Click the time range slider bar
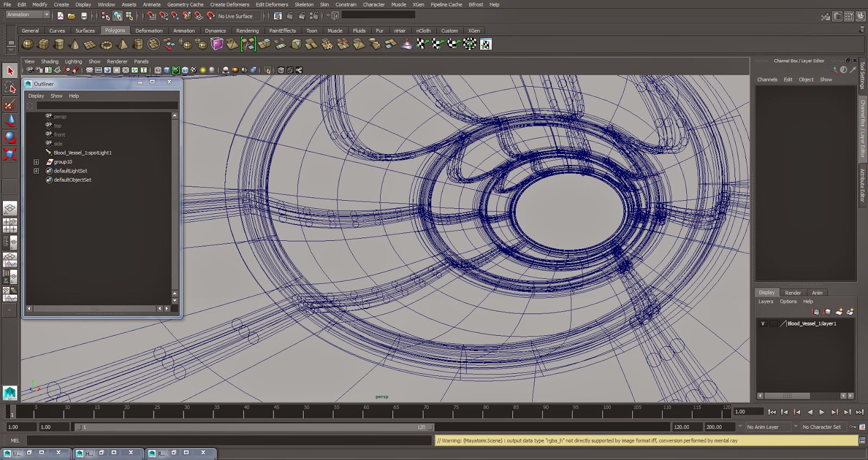Viewport: 868px width, 460px height. tap(254, 427)
